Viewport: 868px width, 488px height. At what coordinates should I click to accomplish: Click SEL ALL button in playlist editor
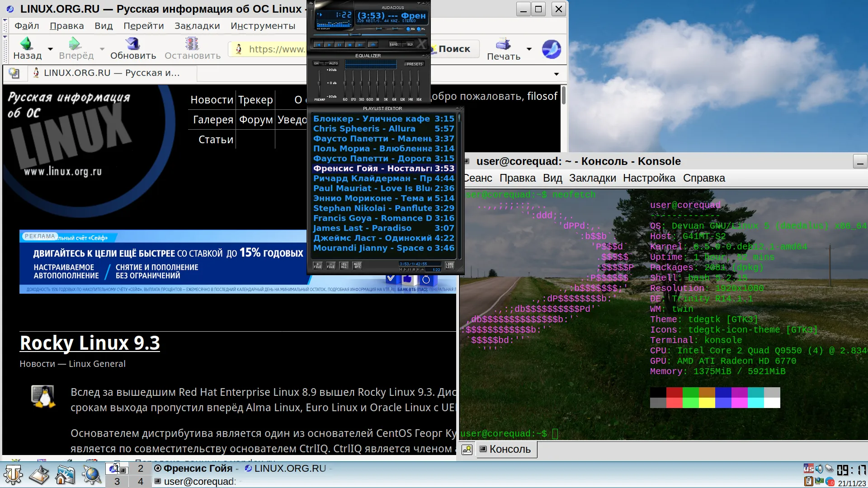344,266
